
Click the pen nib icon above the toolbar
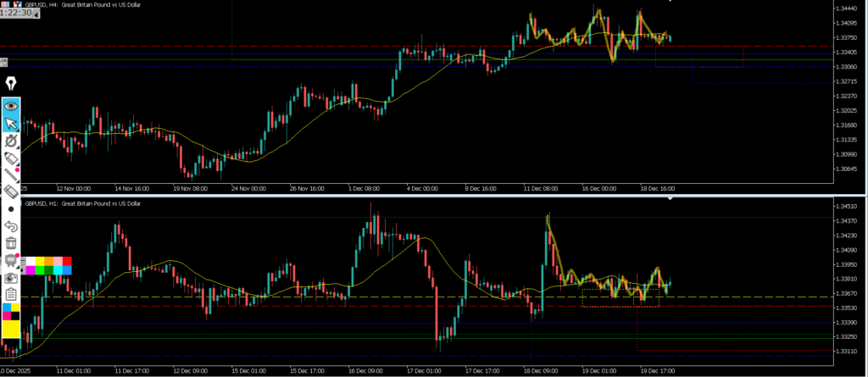point(11,83)
